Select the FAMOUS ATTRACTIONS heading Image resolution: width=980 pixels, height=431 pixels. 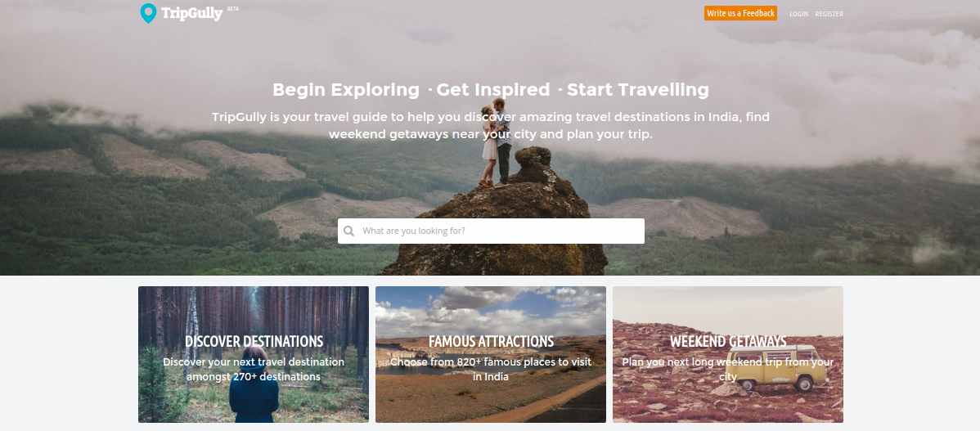click(492, 342)
